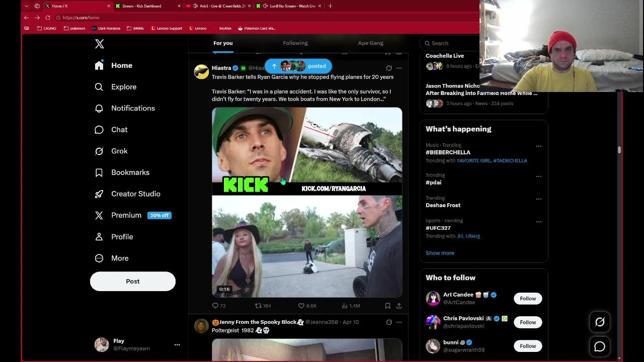Click the X logo in the sidebar
The height and width of the screenshot is (362, 644).
point(99,44)
